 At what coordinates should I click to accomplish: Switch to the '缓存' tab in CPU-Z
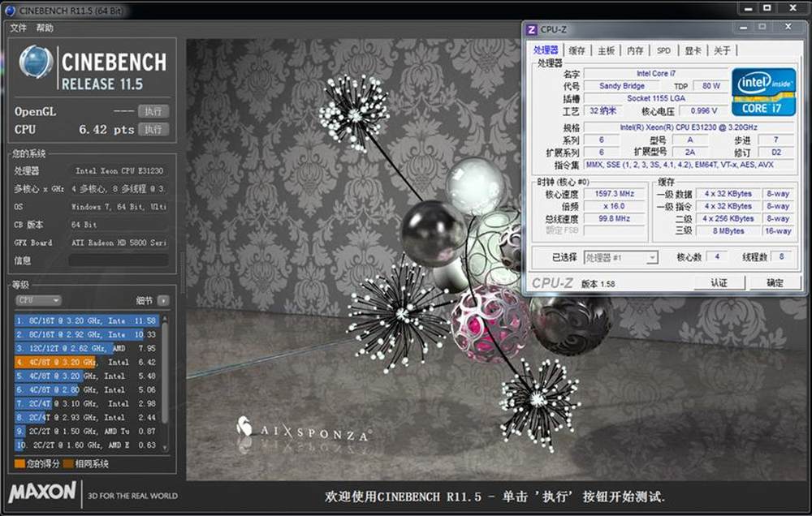tap(577, 50)
